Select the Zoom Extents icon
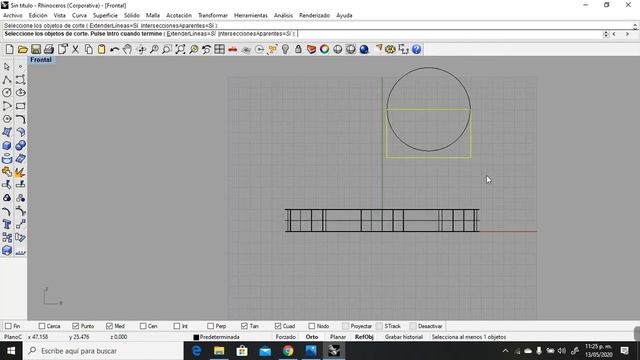The width and height of the screenshot is (640, 360). point(180,49)
